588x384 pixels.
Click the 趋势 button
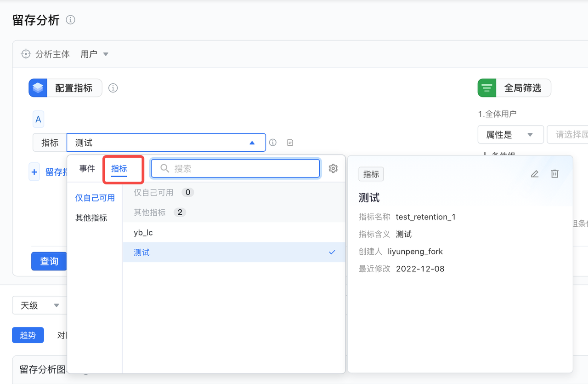coord(28,335)
